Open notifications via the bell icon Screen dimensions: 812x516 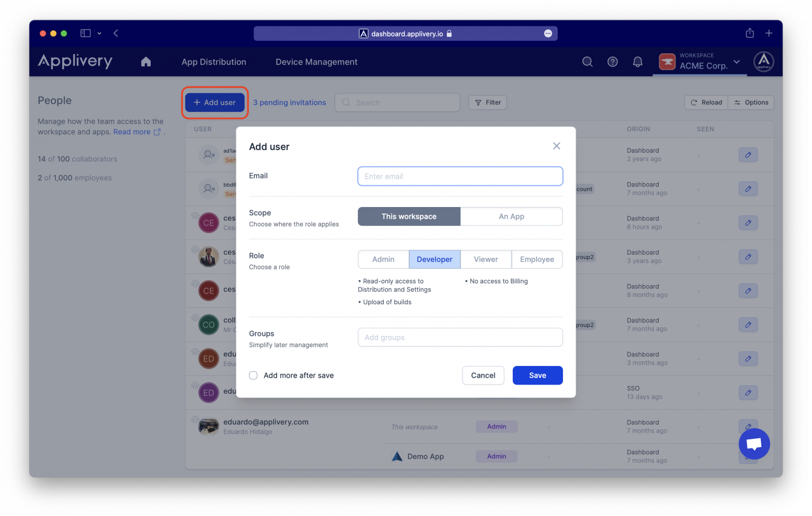click(x=638, y=62)
